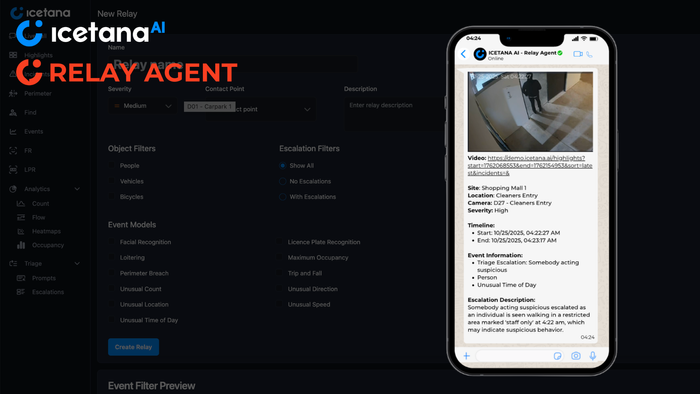Enable Trip and Fall event model
700x394 pixels.
click(279, 273)
